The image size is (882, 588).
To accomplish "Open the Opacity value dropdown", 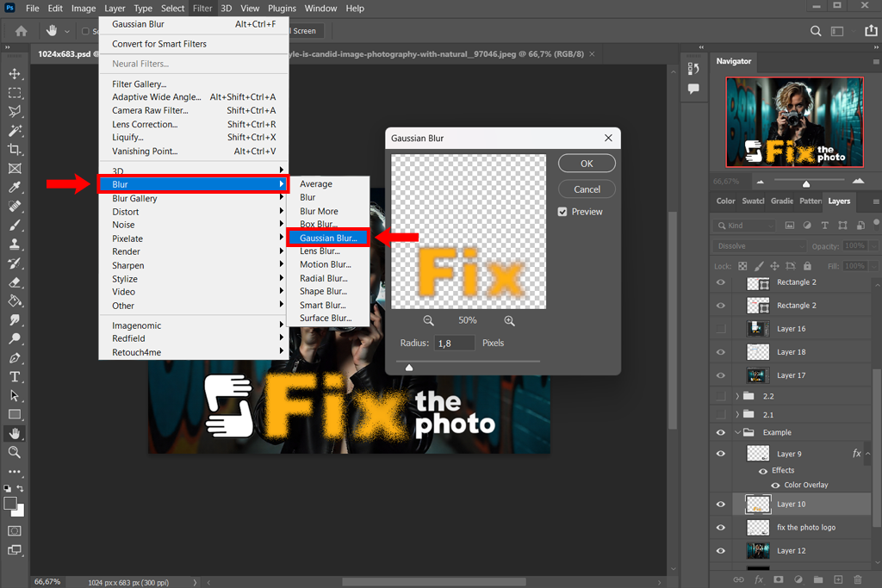I will point(873,246).
